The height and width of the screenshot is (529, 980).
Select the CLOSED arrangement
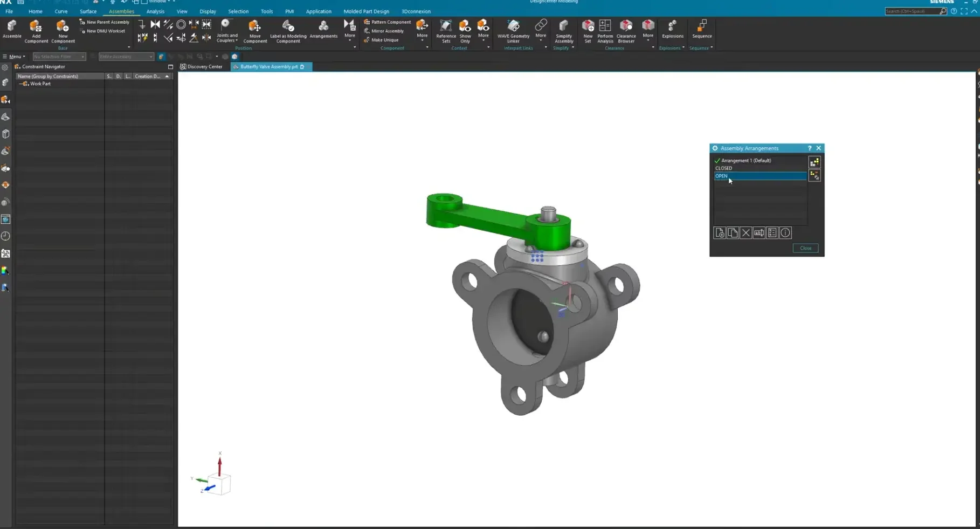click(x=760, y=168)
